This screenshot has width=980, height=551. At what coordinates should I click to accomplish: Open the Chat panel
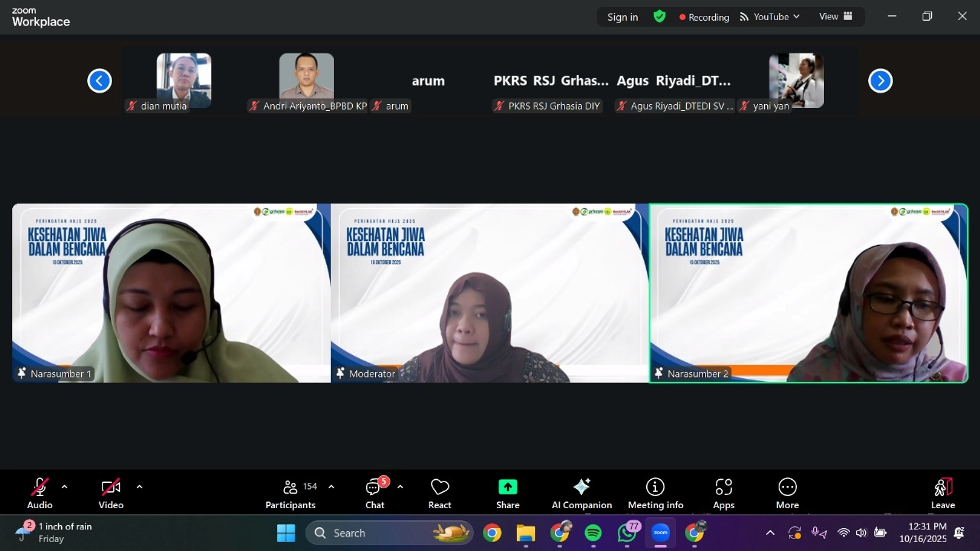pos(374,493)
